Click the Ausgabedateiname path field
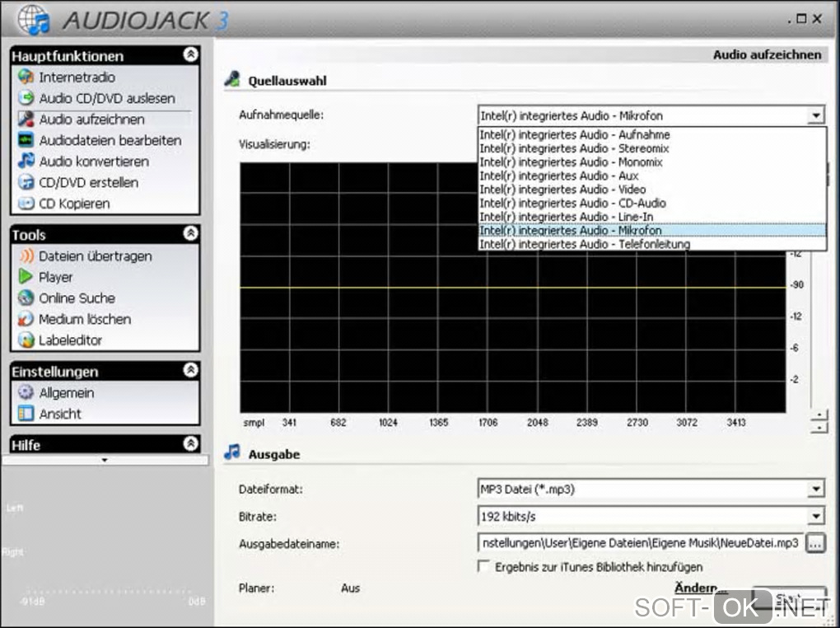 640,544
